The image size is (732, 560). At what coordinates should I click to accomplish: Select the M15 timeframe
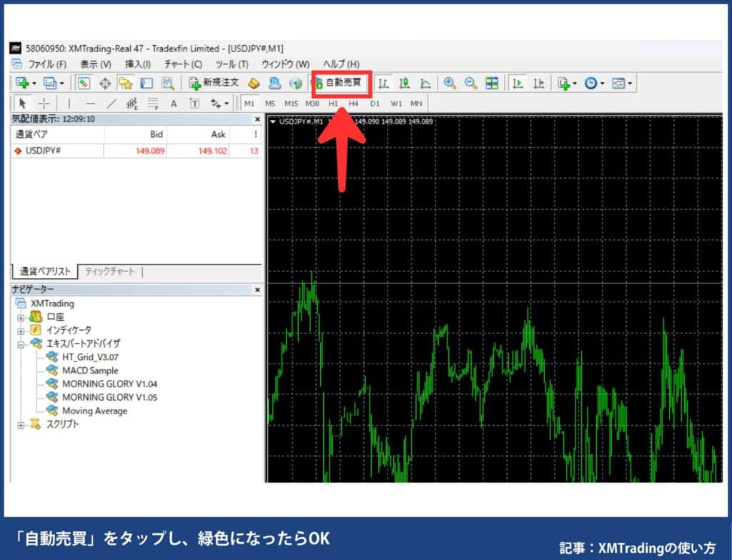pyautogui.click(x=292, y=103)
